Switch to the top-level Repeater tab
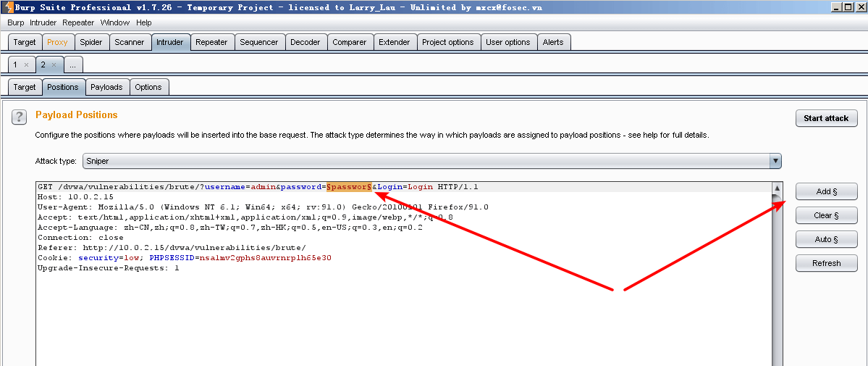868x366 pixels. tap(211, 42)
